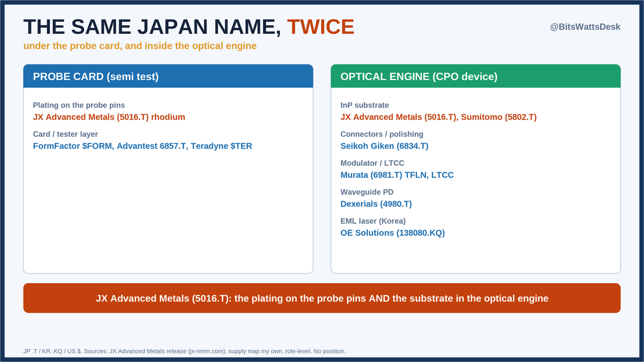Click "Dexerials (4980.T)" text
Image resolution: width=644 pixels, height=362 pixels.
[376, 204]
